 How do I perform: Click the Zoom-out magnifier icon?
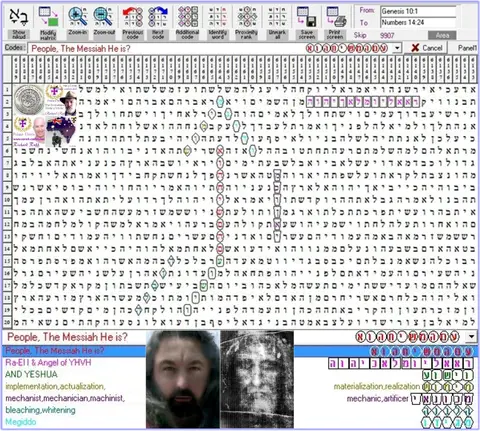pyautogui.click(x=103, y=17)
